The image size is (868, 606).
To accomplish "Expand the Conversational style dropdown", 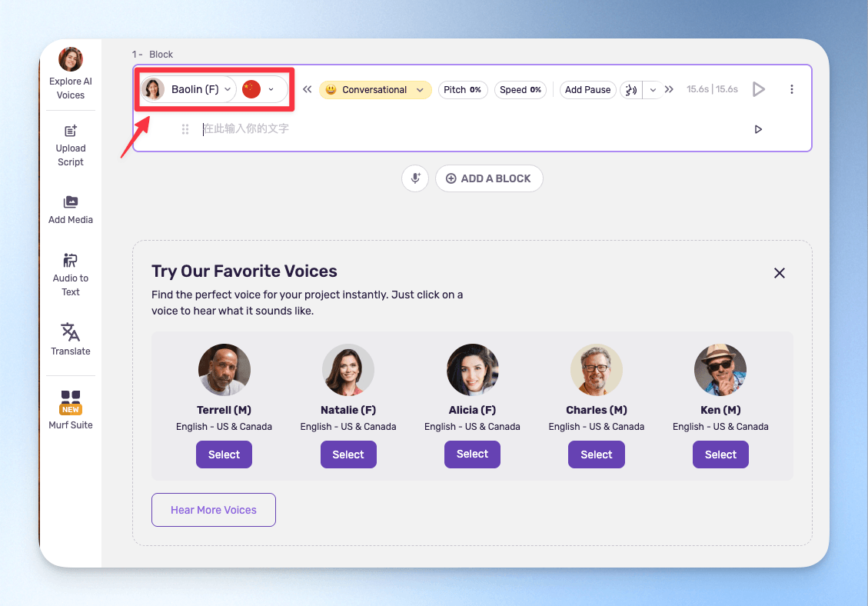I will click(375, 90).
